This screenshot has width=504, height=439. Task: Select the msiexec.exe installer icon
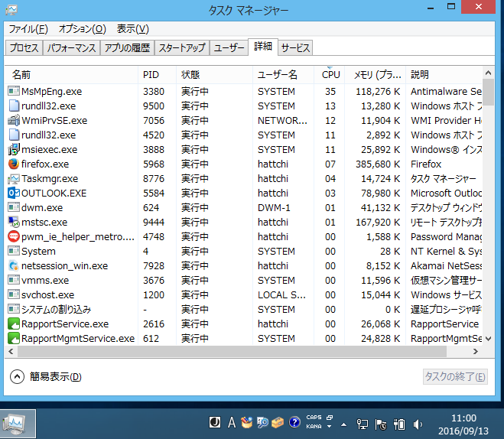click(14, 149)
